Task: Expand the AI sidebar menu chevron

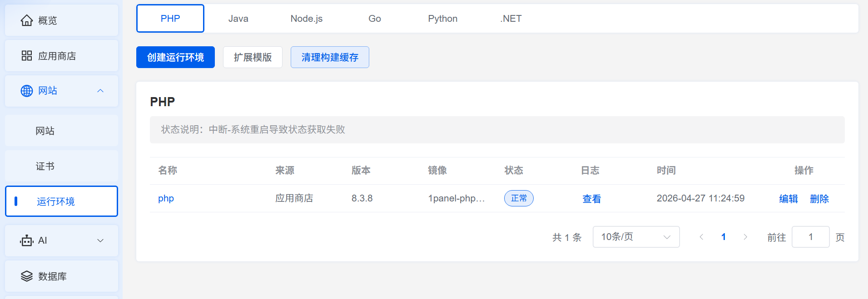Action: (x=100, y=240)
